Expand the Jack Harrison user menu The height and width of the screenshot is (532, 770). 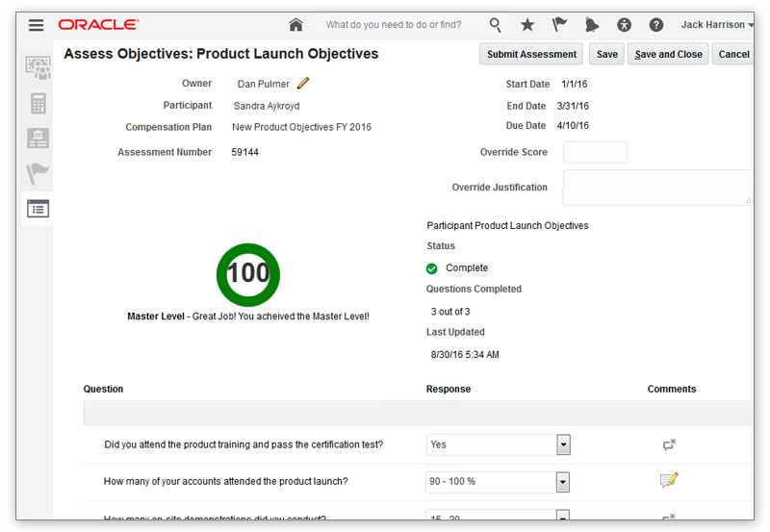pos(717,25)
